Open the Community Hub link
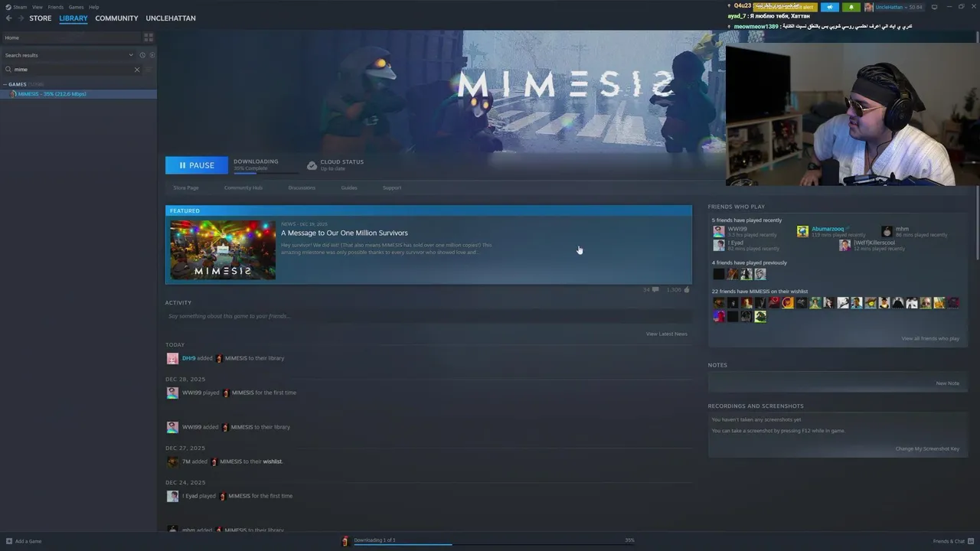This screenshot has width=980, height=551. click(x=243, y=187)
